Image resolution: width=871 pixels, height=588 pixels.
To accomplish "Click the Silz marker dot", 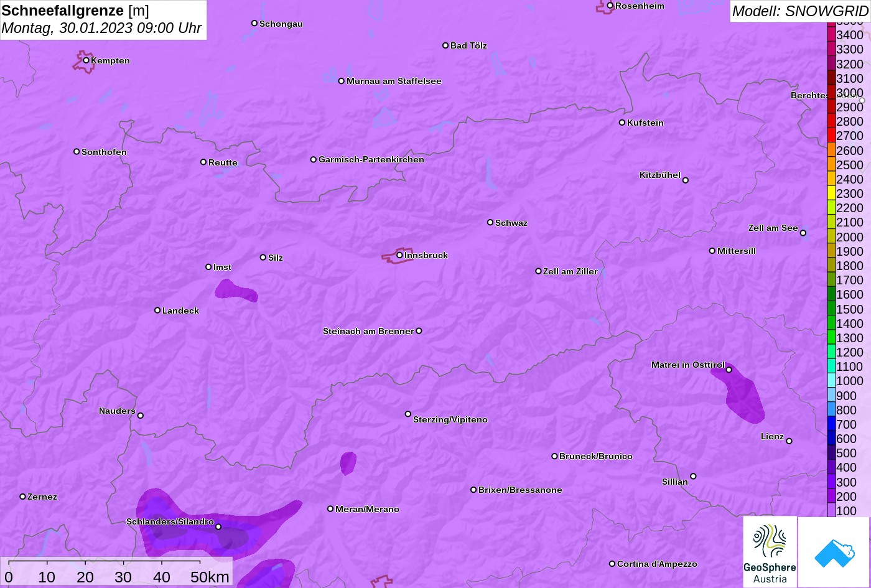I will [x=263, y=257].
